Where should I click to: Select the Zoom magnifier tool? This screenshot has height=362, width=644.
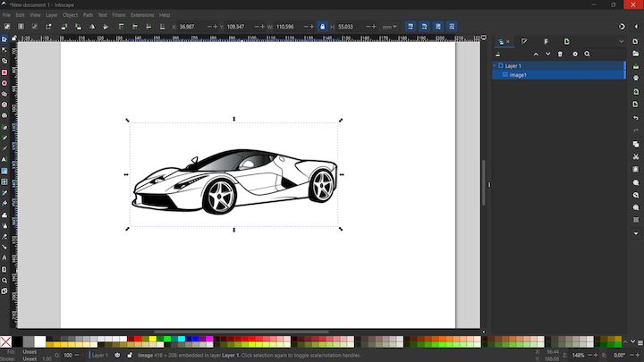coord(4,281)
